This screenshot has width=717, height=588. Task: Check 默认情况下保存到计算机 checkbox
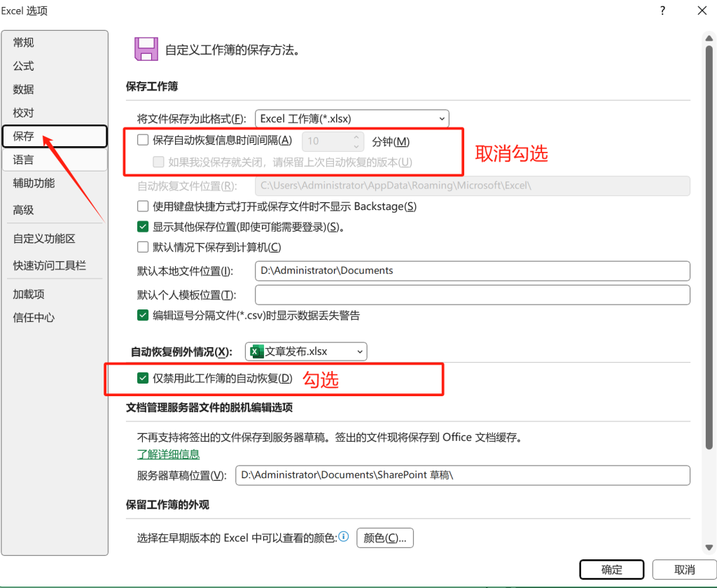point(143,247)
